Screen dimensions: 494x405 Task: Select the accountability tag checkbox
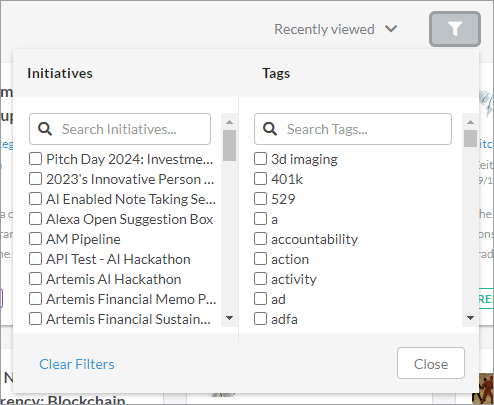click(260, 239)
